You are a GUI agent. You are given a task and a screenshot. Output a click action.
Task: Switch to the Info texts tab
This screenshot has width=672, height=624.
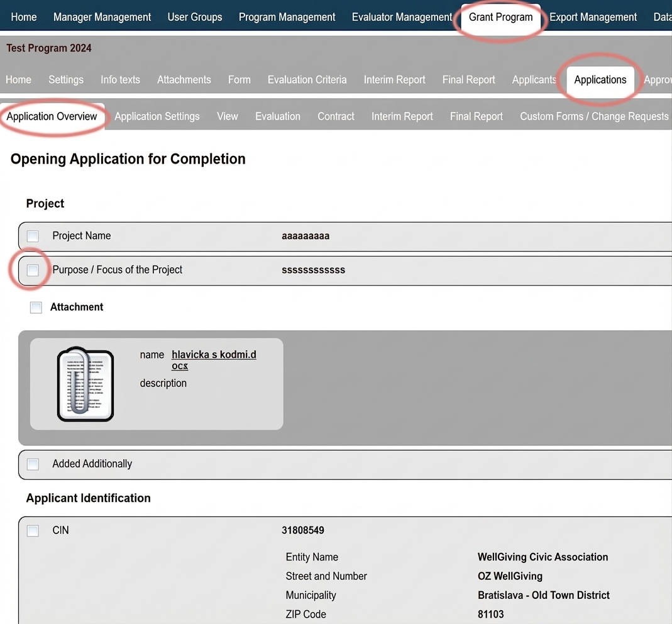[121, 80]
